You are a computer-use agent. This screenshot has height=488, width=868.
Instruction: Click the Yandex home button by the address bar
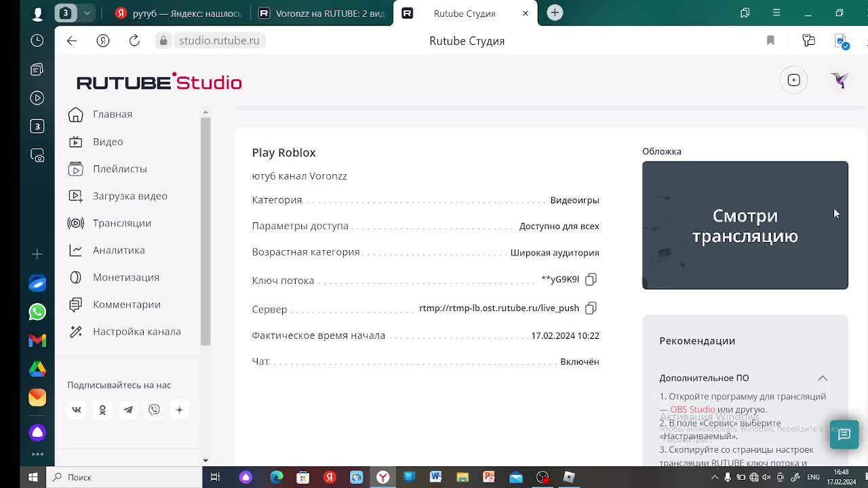pyautogui.click(x=103, y=41)
